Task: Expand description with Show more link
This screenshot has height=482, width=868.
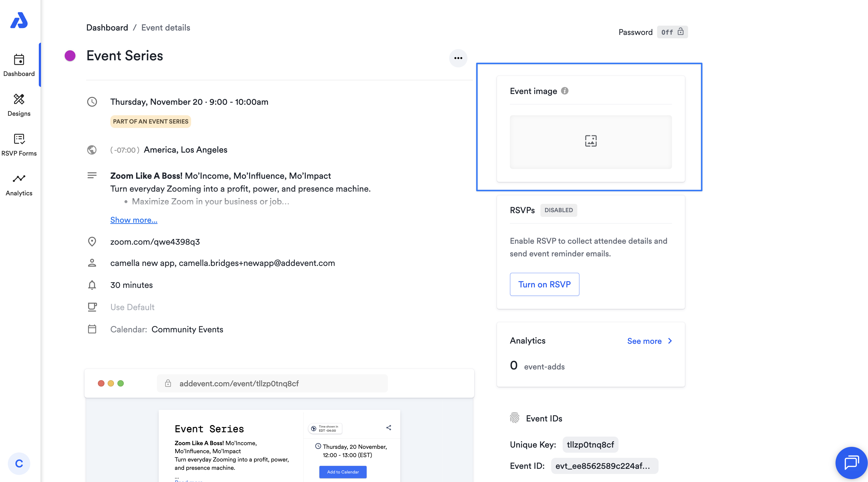Action: tap(134, 220)
